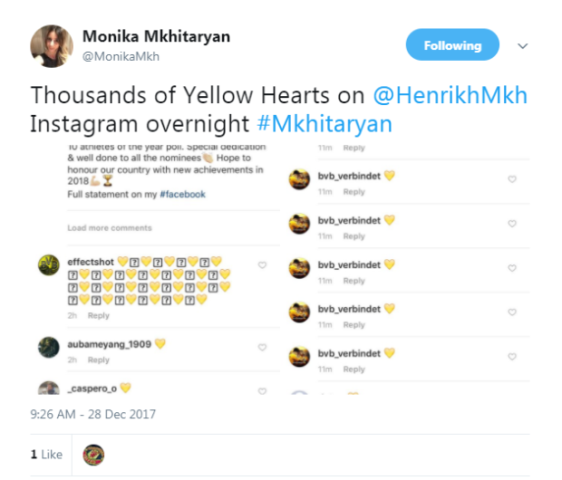Click the last bvb_verbindet avatar
The width and height of the screenshot is (562, 480).
[299, 356]
